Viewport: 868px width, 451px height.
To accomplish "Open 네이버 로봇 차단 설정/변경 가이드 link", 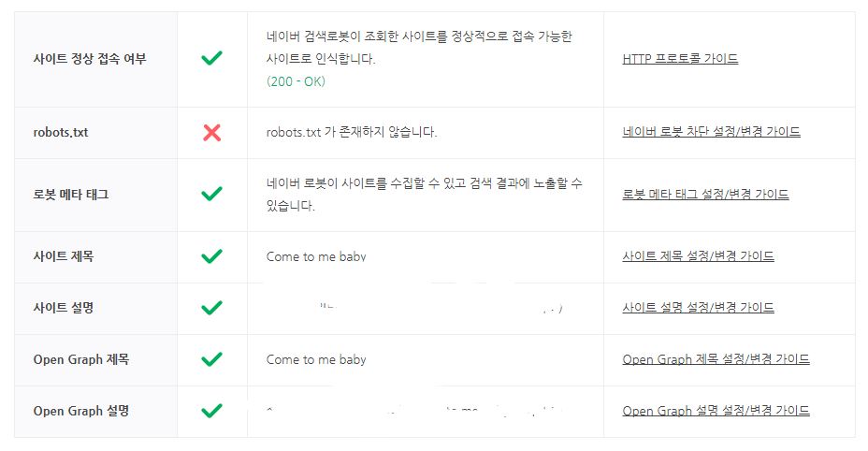I will click(711, 132).
